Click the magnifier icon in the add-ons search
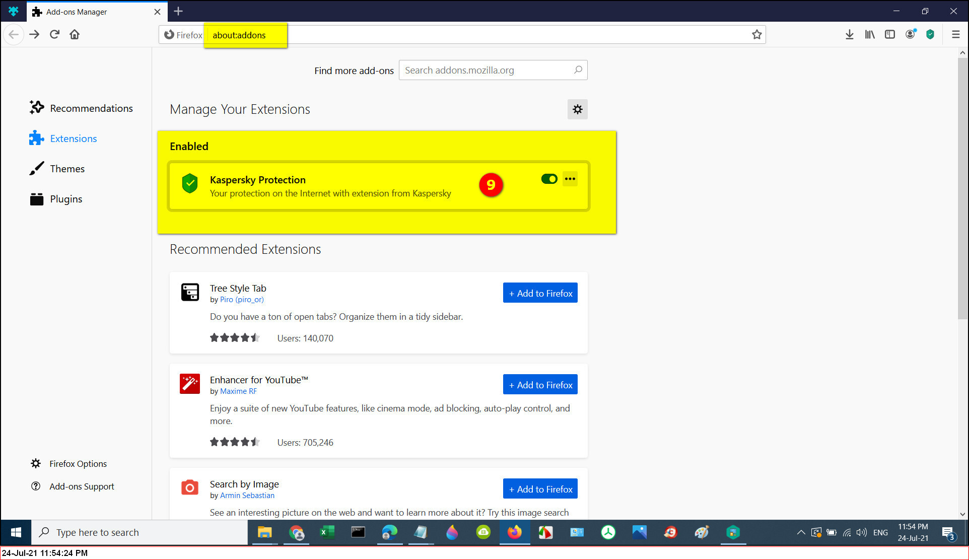 coord(578,70)
